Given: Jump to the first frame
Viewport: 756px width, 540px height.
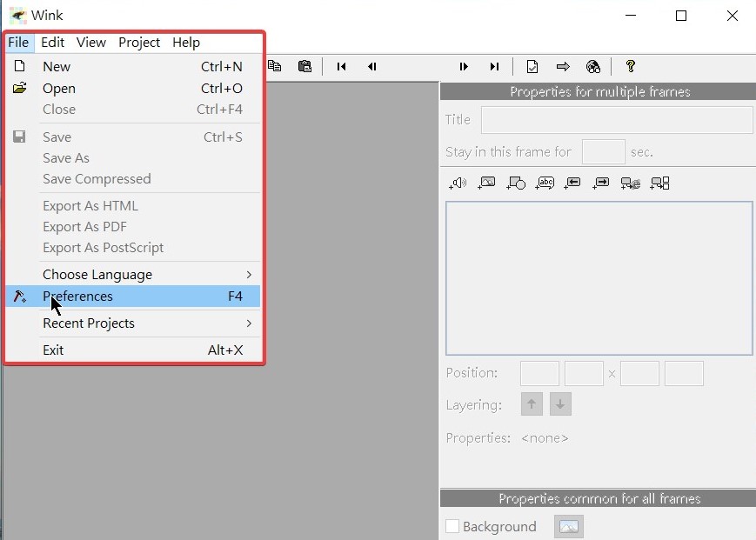Looking at the screenshot, I should coord(341,66).
